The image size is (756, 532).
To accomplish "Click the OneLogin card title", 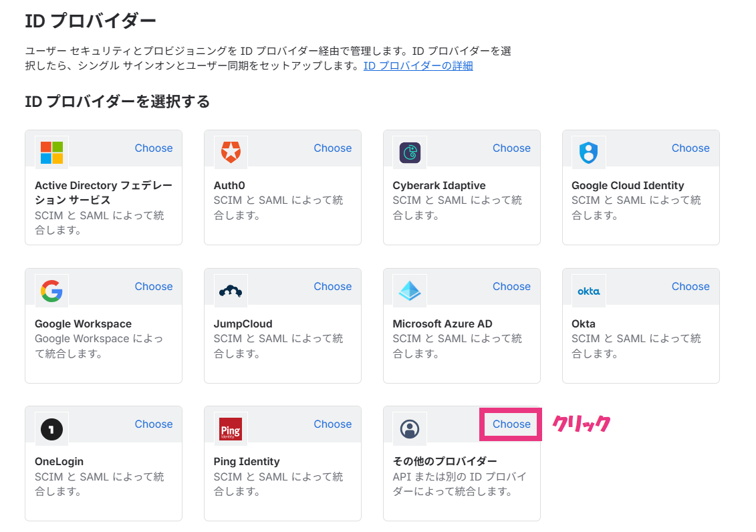I will click(59, 462).
